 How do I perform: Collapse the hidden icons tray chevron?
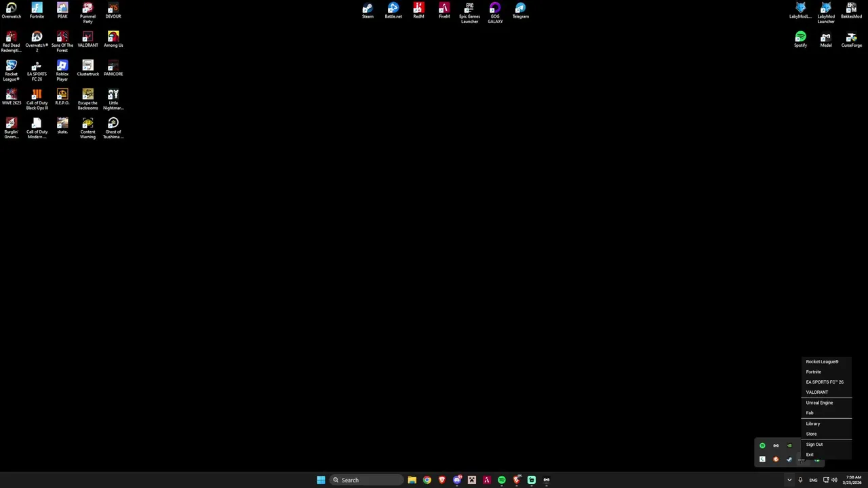(789, 480)
